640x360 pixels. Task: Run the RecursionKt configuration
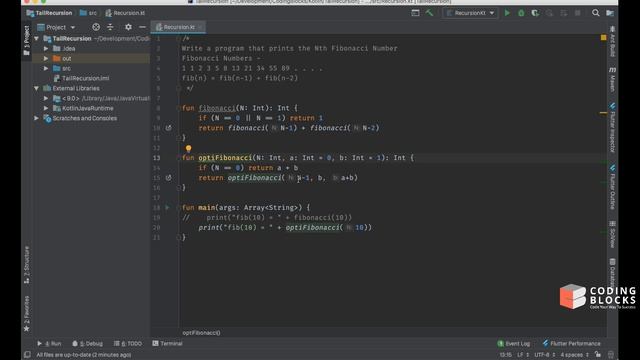[x=507, y=13]
